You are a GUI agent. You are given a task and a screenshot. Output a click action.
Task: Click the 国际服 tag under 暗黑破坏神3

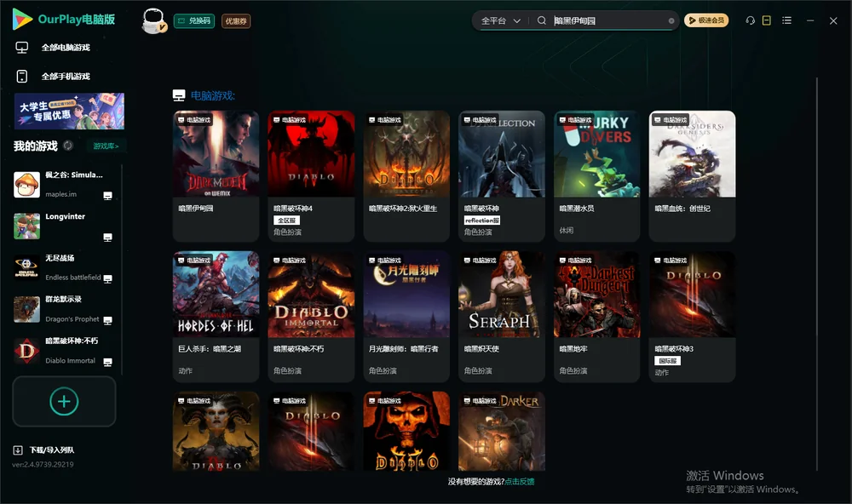pyautogui.click(x=668, y=361)
